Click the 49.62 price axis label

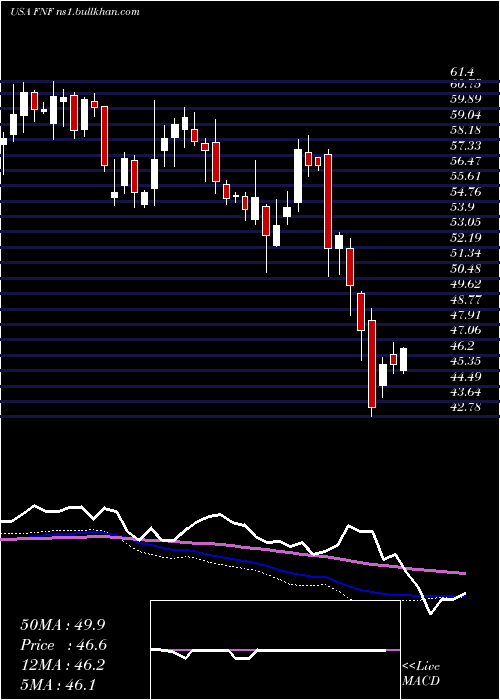[x=466, y=284]
